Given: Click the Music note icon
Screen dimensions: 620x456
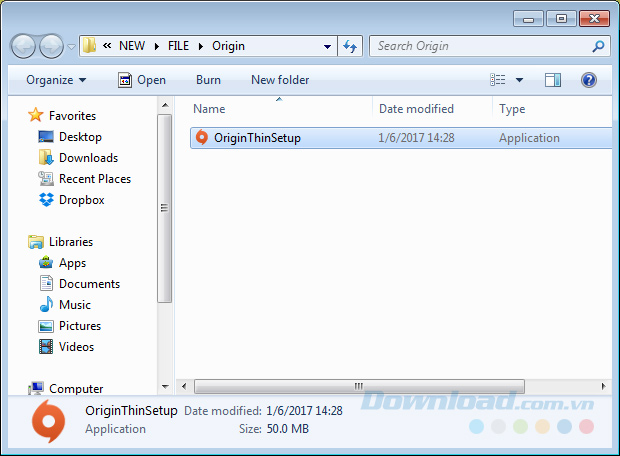Looking at the screenshot, I should point(46,304).
